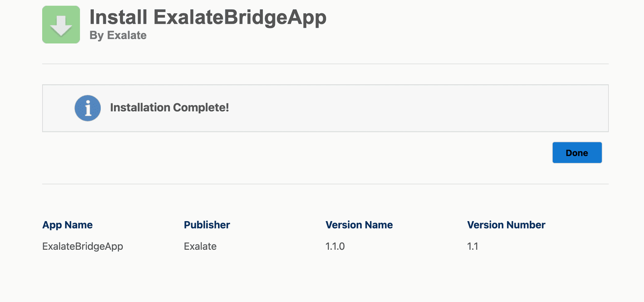Click ExalateBridgeApp in the page heading
Viewport: 644px width, 302px height.
[x=240, y=17]
